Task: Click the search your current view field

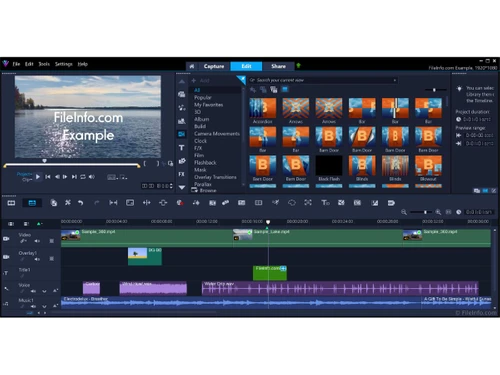Action: [x=322, y=80]
